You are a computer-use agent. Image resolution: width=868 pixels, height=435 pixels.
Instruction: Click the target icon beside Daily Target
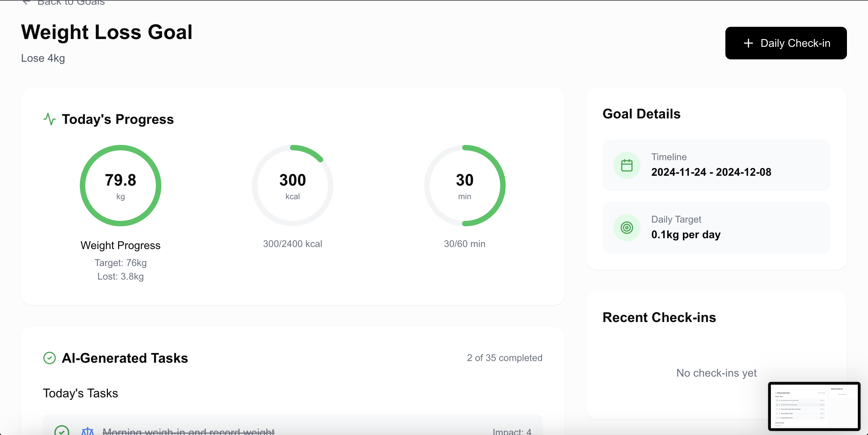pyautogui.click(x=627, y=228)
